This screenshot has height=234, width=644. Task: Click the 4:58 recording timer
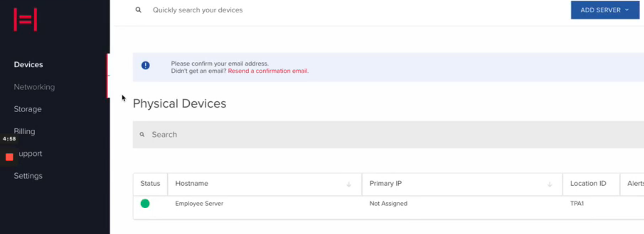[x=9, y=139]
